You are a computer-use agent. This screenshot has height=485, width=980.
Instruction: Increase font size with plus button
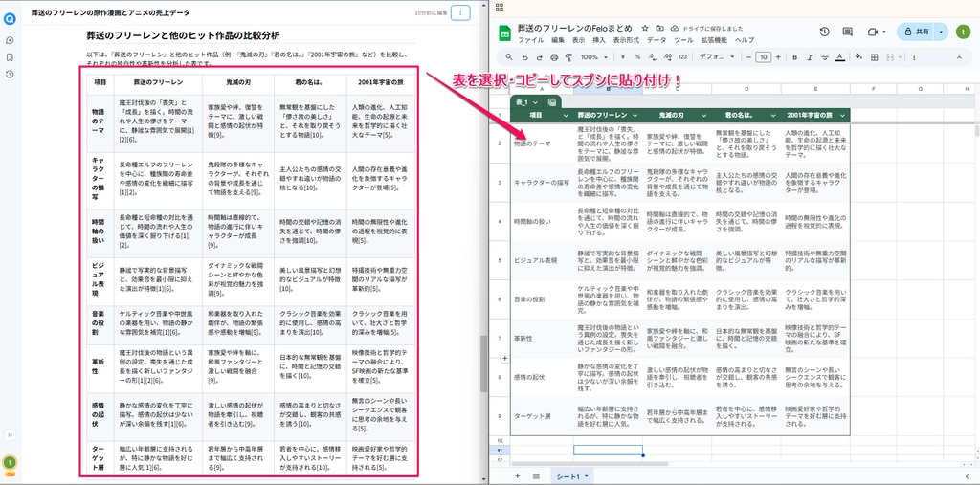point(778,57)
